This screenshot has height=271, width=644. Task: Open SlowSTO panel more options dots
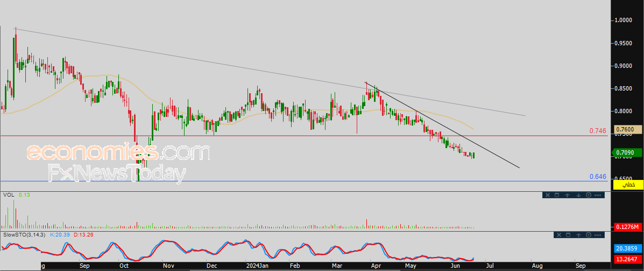point(598,235)
